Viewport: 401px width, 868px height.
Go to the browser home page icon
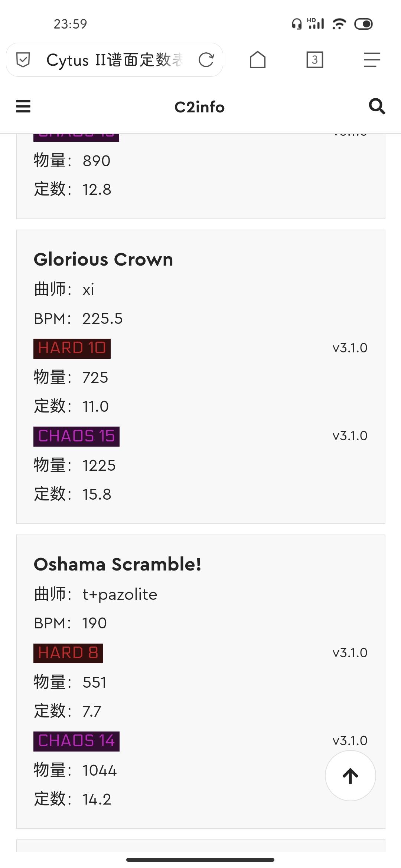coord(258,60)
